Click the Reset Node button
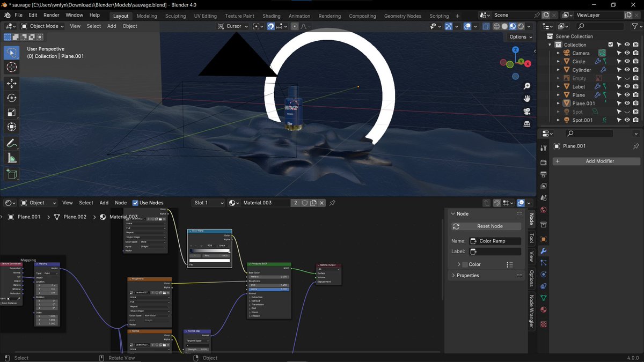Viewport: 644px width, 362px height. click(x=486, y=226)
